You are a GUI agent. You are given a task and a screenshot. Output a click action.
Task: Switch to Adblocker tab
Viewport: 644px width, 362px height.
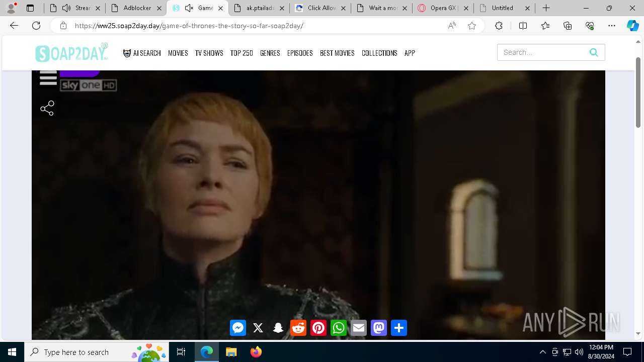click(136, 8)
